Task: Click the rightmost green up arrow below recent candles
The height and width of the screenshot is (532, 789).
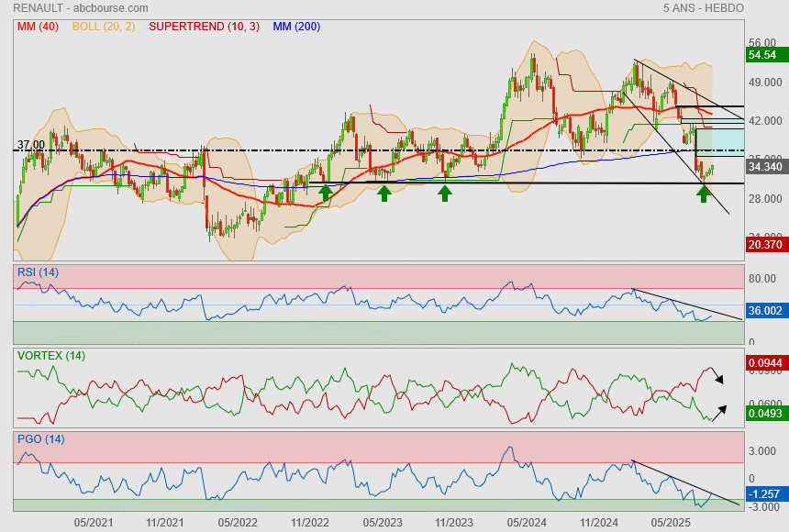Action: tap(704, 194)
